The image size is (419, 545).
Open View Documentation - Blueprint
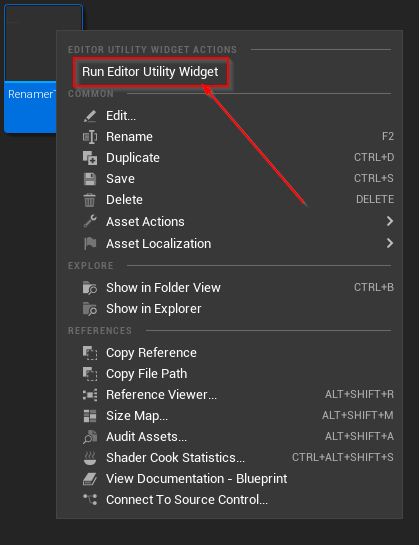pyautogui.click(x=229, y=479)
